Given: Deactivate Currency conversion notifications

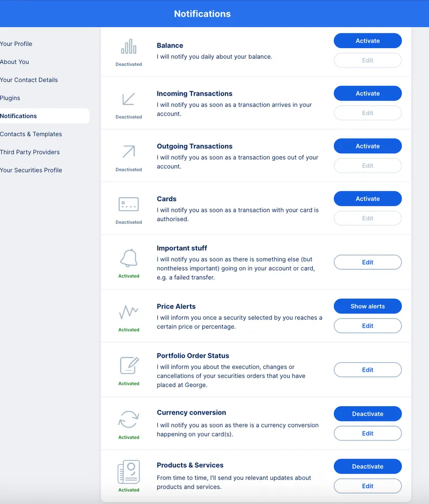Looking at the screenshot, I should 367,414.
